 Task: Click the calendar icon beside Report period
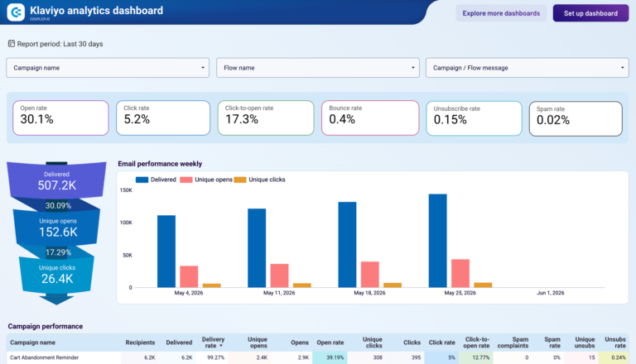pyautogui.click(x=12, y=43)
